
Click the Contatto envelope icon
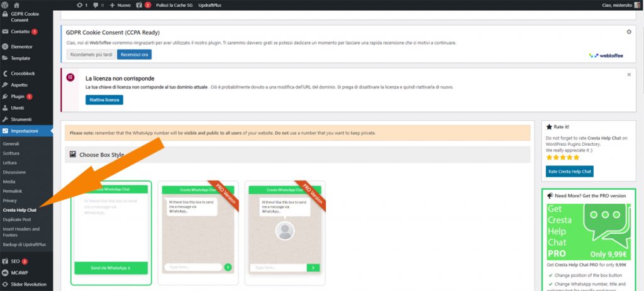(x=5, y=31)
